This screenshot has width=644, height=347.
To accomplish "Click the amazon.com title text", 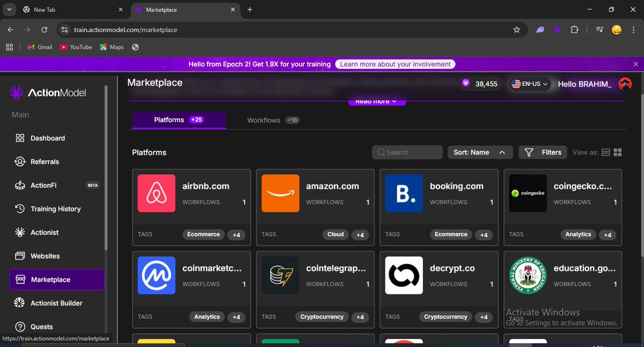I will click(332, 186).
